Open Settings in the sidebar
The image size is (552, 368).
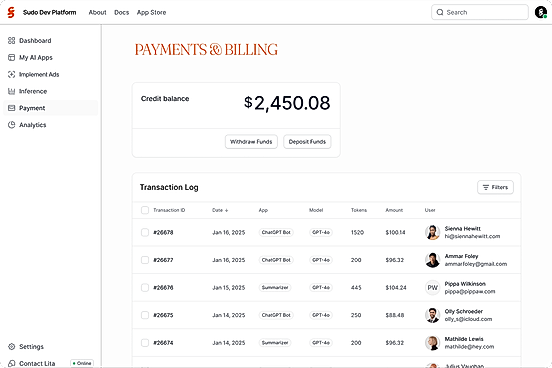pyautogui.click(x=51, y=347)
